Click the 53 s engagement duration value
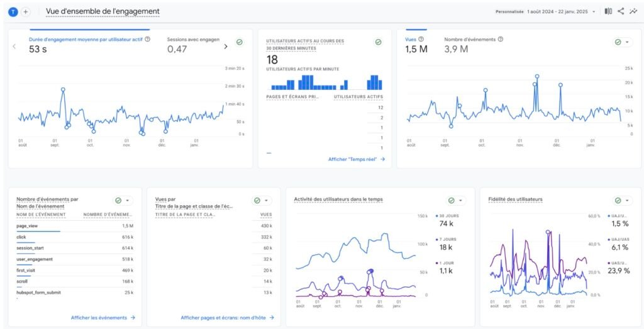 pos(38,49)
